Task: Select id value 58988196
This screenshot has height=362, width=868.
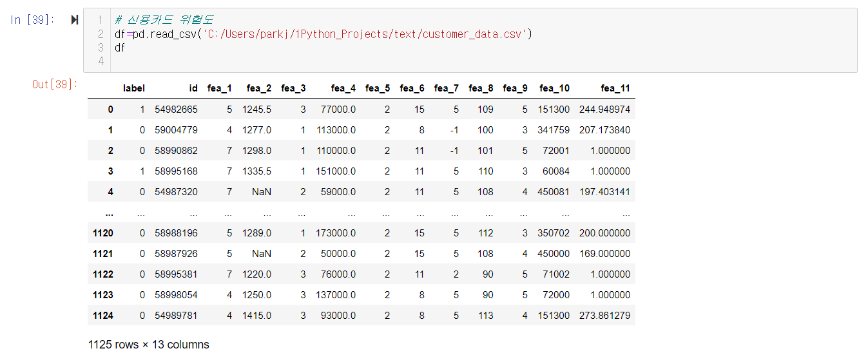Action: coord(177,233)
